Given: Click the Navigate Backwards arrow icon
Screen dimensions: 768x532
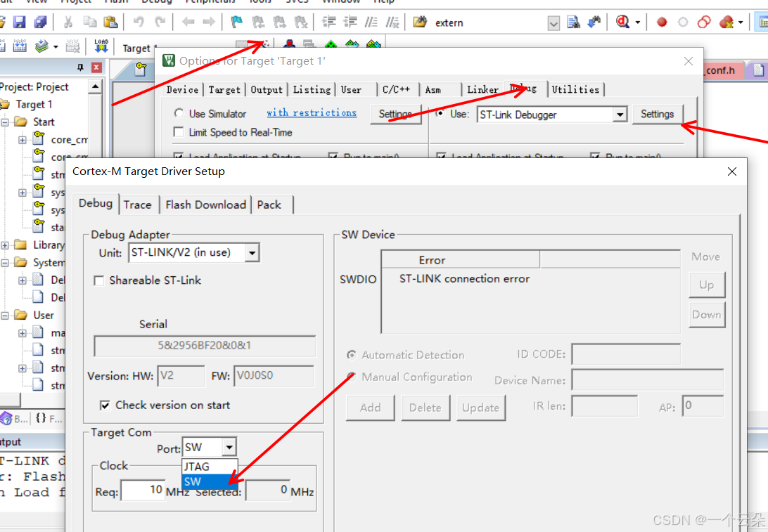Looking at the screenshot, I should (188, 22).
